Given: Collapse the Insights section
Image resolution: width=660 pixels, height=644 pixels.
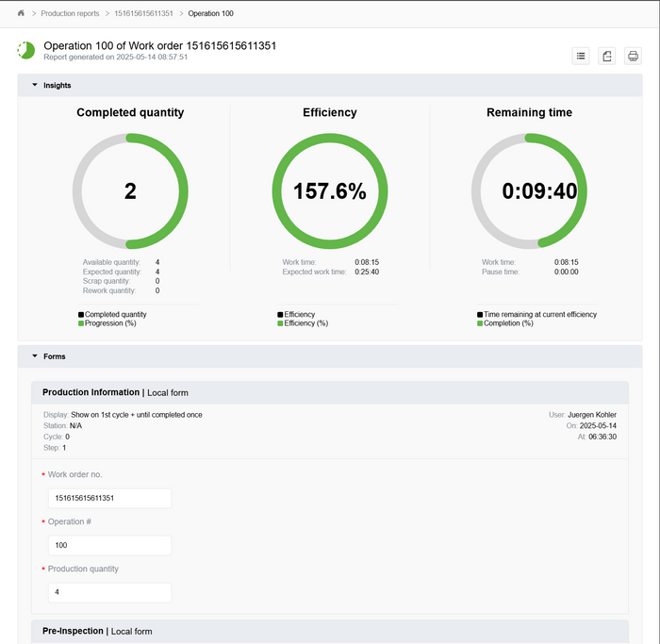Looking at the screenshot, I should point(36,85).
